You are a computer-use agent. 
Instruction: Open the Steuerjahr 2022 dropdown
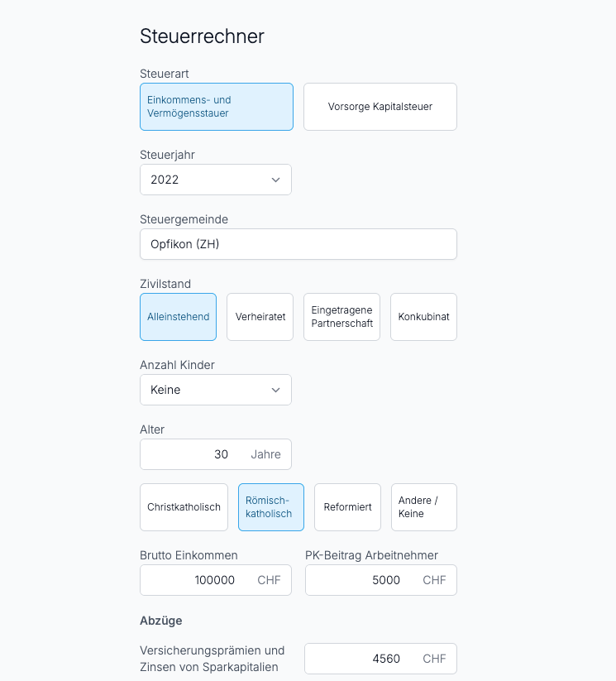(x=216, y=180)
